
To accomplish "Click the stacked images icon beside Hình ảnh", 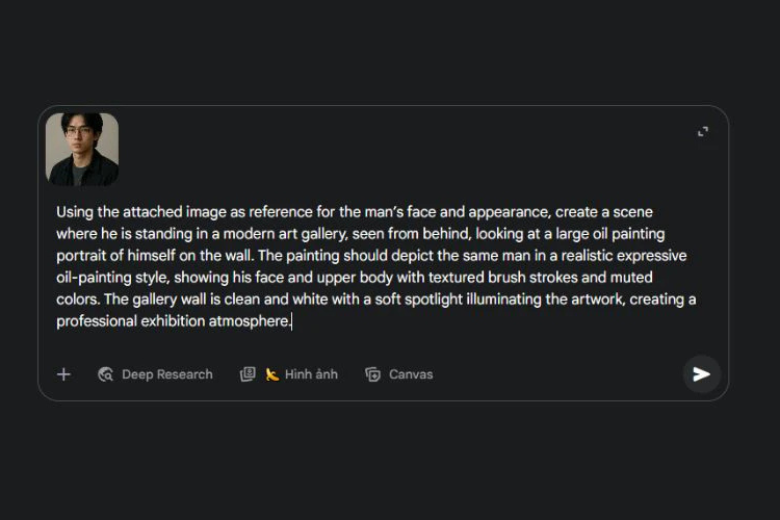I will [248, 374].
